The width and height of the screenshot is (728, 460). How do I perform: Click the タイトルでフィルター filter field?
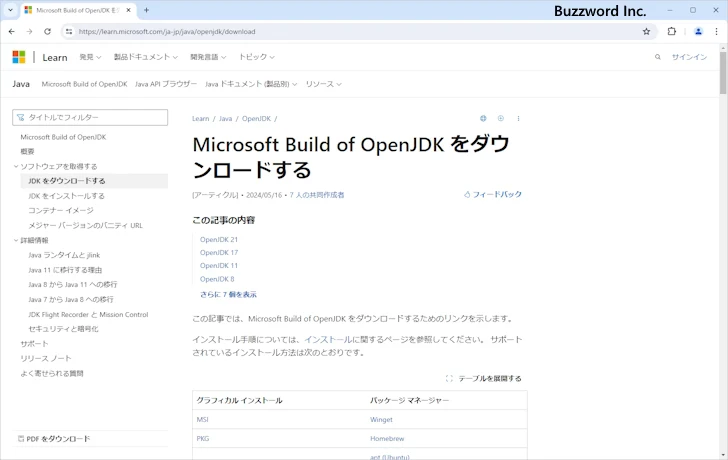point(90,117)
